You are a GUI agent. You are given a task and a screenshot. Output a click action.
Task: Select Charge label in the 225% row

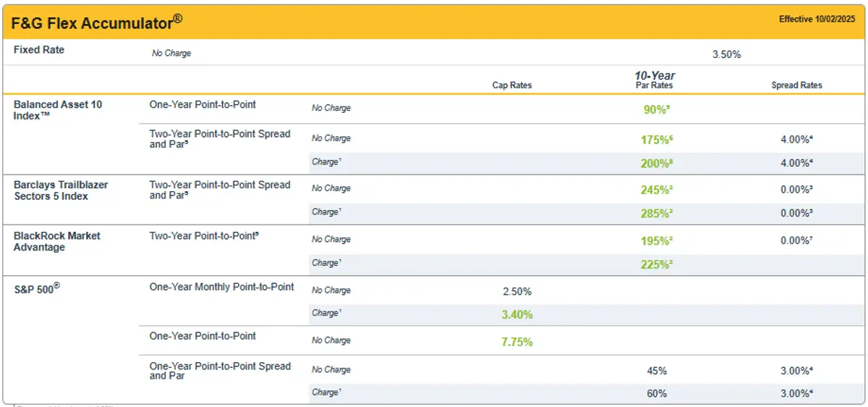click(326, 264)
